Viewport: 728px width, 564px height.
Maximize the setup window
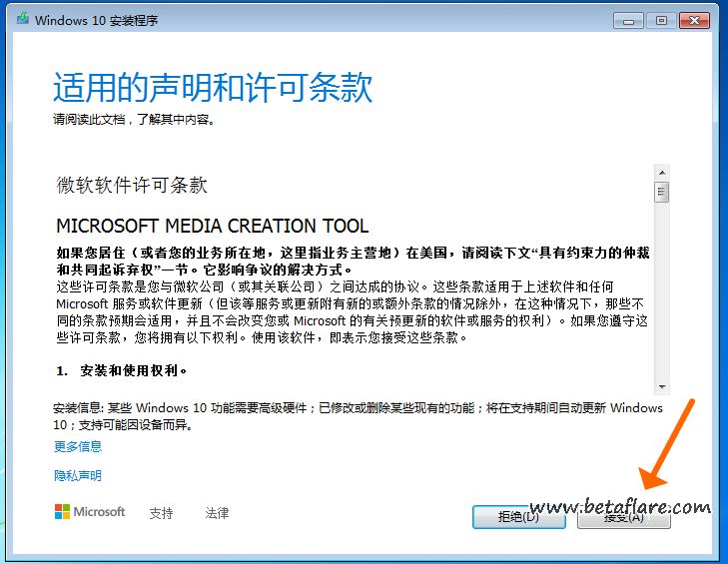point(660,19)
